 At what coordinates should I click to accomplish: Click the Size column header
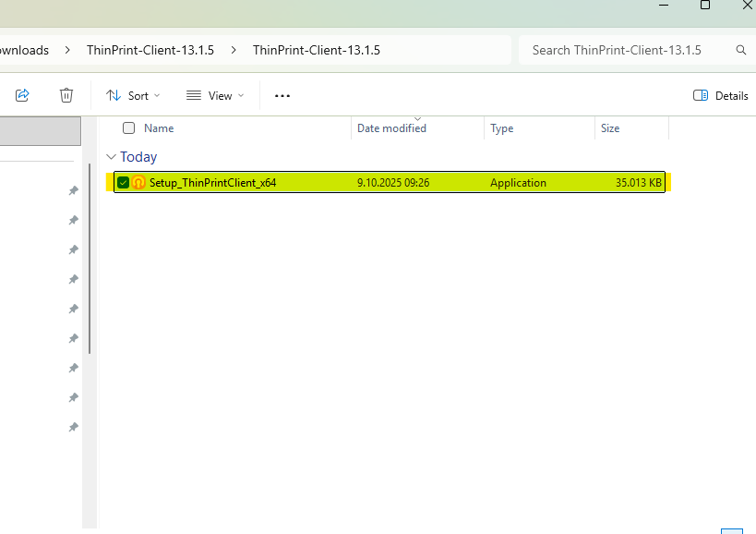click(610, 128)
